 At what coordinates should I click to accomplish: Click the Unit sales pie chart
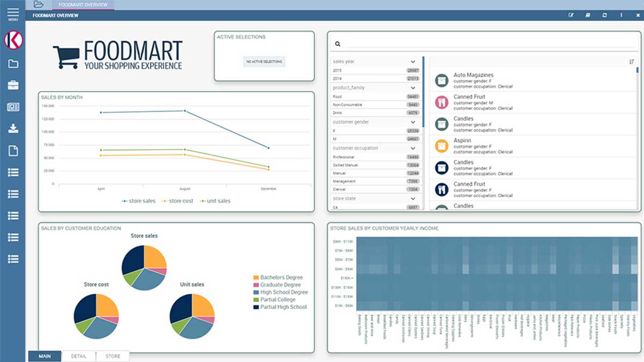point(192,316)
